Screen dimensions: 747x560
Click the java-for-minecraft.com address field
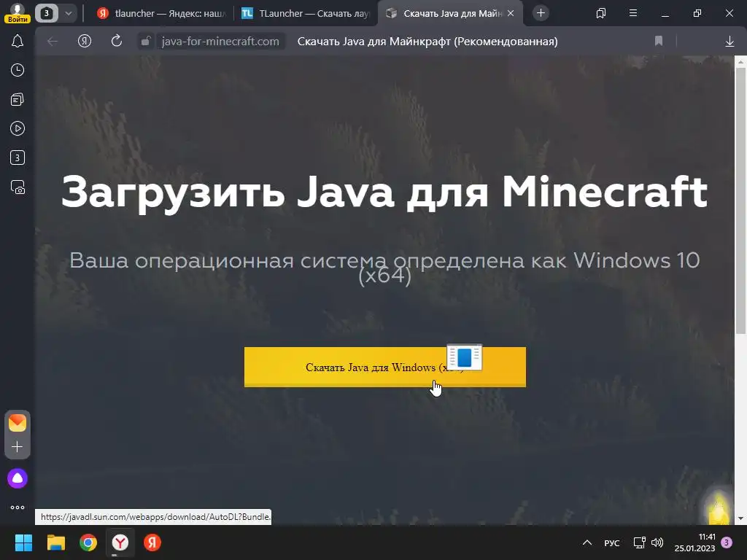click(x=220, y=42)
